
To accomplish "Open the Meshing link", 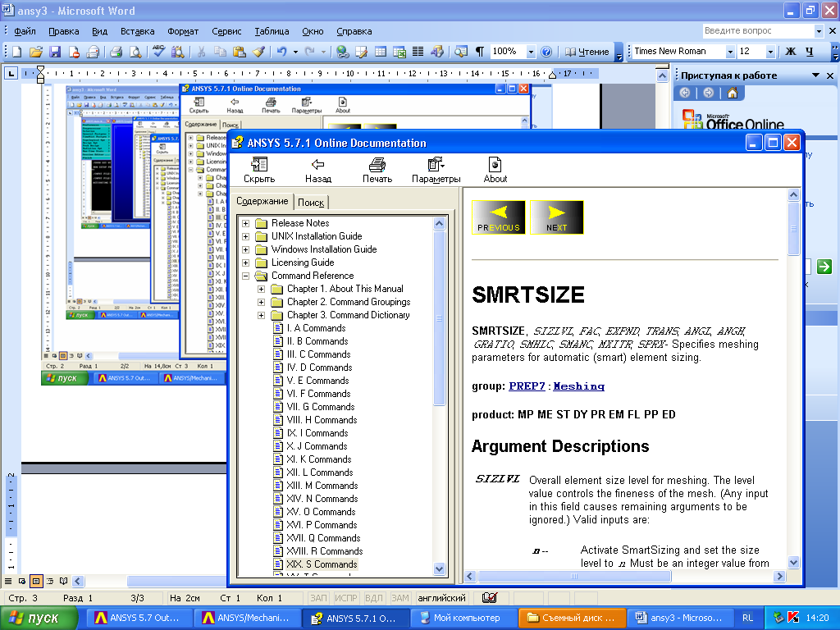I will [578, 386].
